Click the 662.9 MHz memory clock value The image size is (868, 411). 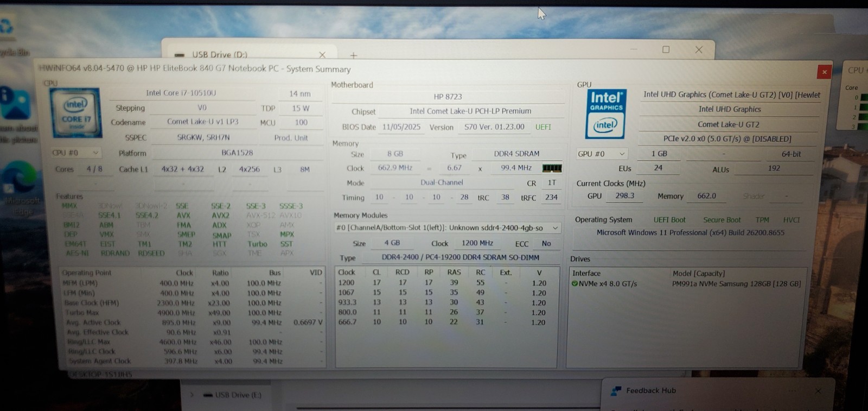pyautogui.click(x=395, y=168)
